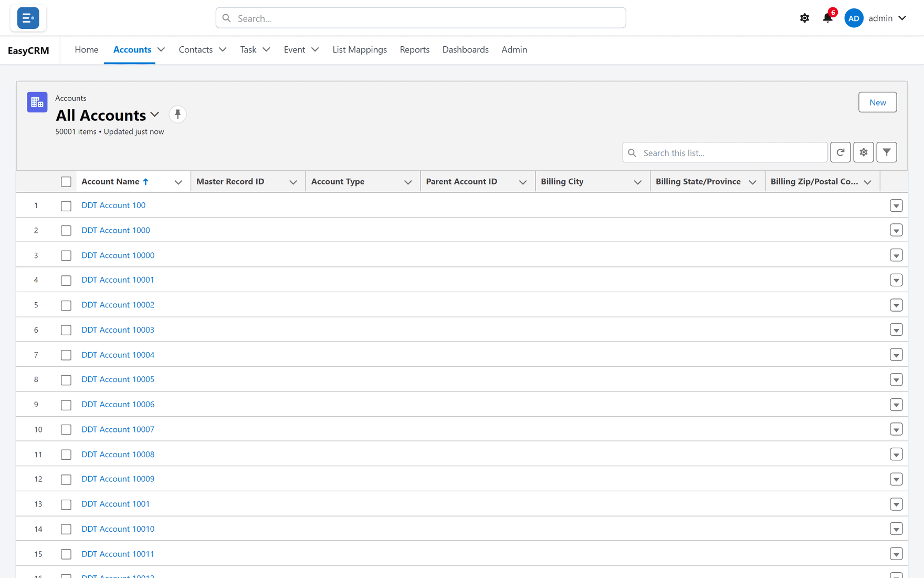924x578 pixels.
Task: Open row actions for DDT Account 10003
Action: point(896,330)
